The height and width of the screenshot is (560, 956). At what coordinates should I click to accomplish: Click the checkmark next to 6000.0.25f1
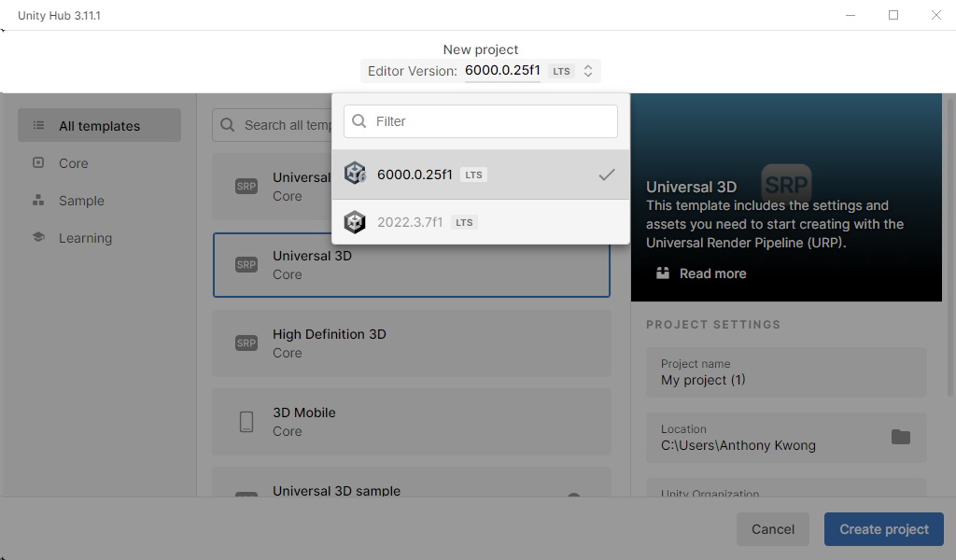[607, 174]
